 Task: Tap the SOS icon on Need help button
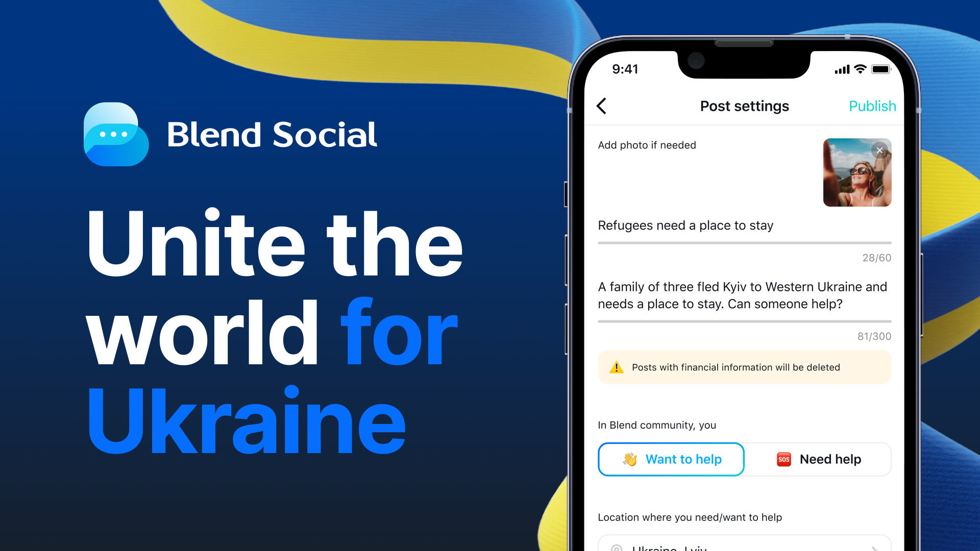(784, 460)
